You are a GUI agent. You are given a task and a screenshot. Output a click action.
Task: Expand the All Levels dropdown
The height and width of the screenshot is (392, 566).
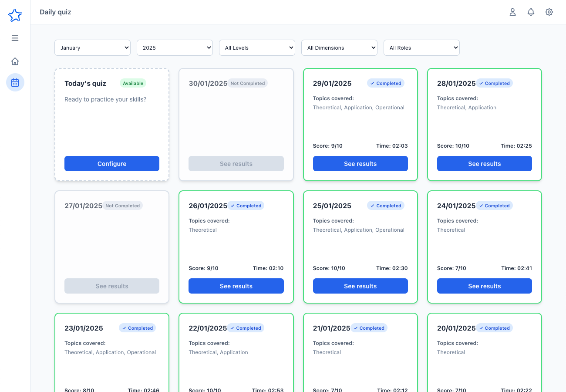257,48
